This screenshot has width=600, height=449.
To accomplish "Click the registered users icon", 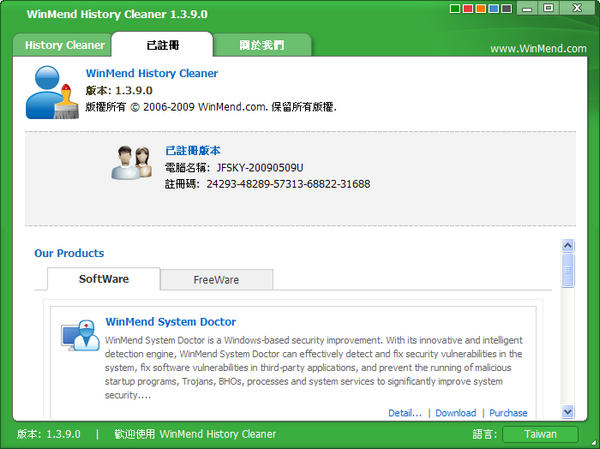I will pyautogui.click(x=131, y=164).
